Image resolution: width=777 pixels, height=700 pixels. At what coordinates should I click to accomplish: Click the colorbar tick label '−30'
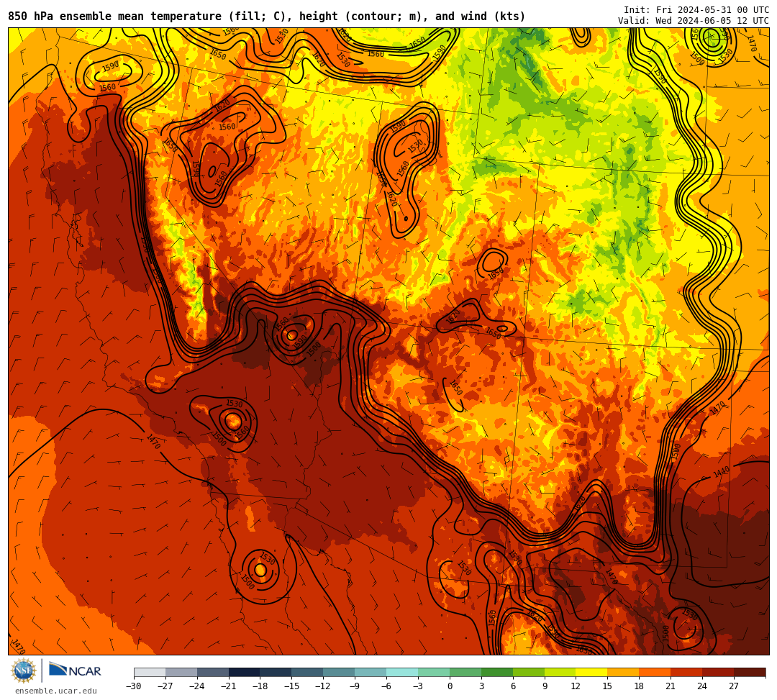(134, 686)
